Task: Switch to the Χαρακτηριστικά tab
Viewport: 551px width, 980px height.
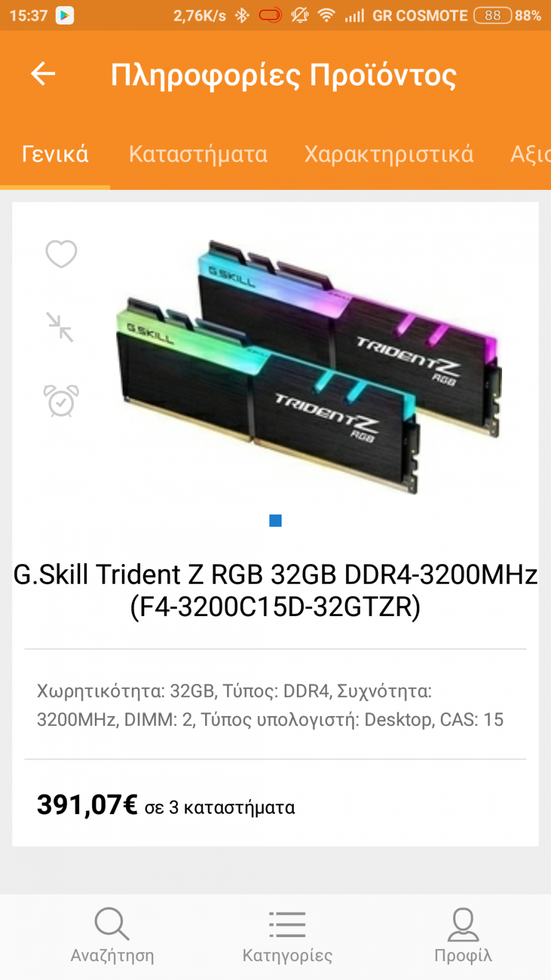Action: click(x=389, y=154)
